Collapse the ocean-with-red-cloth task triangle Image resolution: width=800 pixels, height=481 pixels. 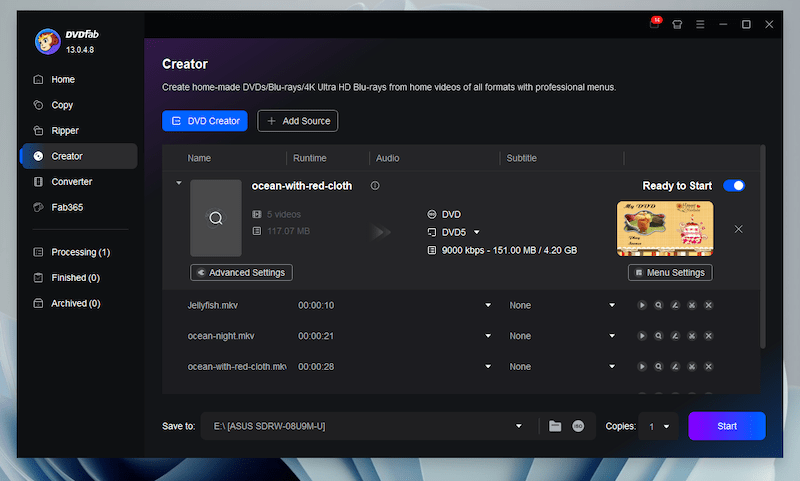click(x=179, y=184)
